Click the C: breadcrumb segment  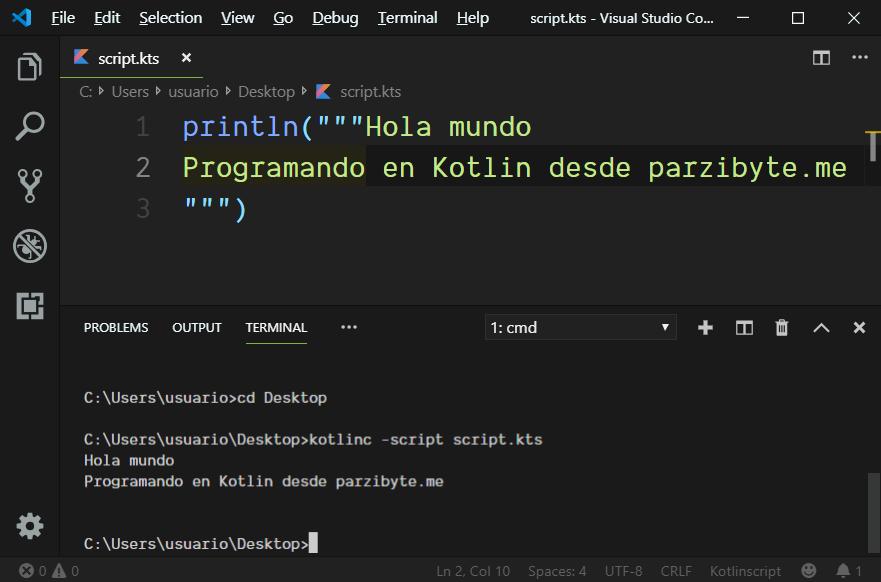coord(85,92)
